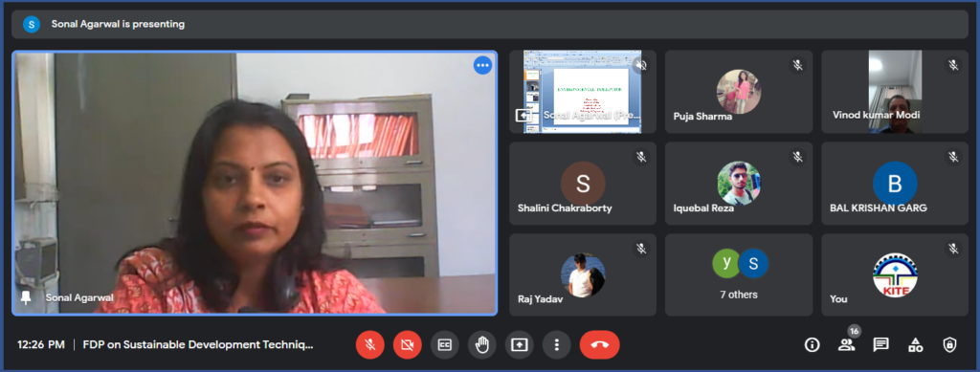
Task: Click the Puja Sharma participant tile
Action: pos(739,92)
